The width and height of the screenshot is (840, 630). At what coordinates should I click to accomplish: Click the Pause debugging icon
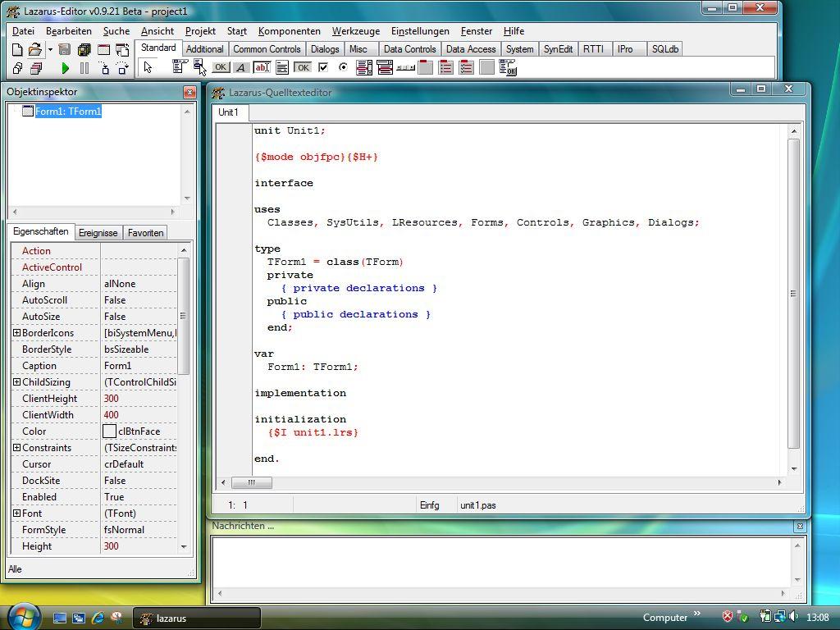[84, 68]
